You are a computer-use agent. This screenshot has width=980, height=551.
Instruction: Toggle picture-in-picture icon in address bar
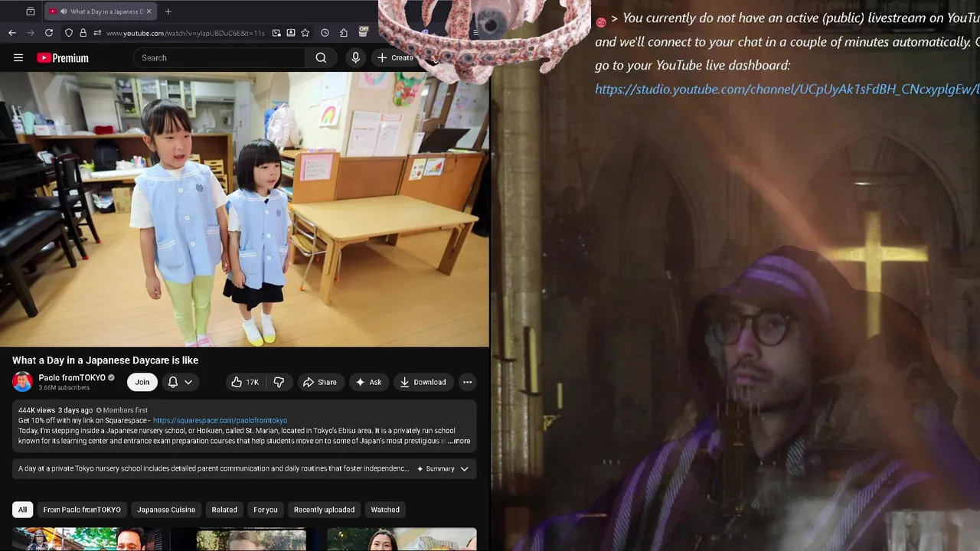tap(276, 33)
